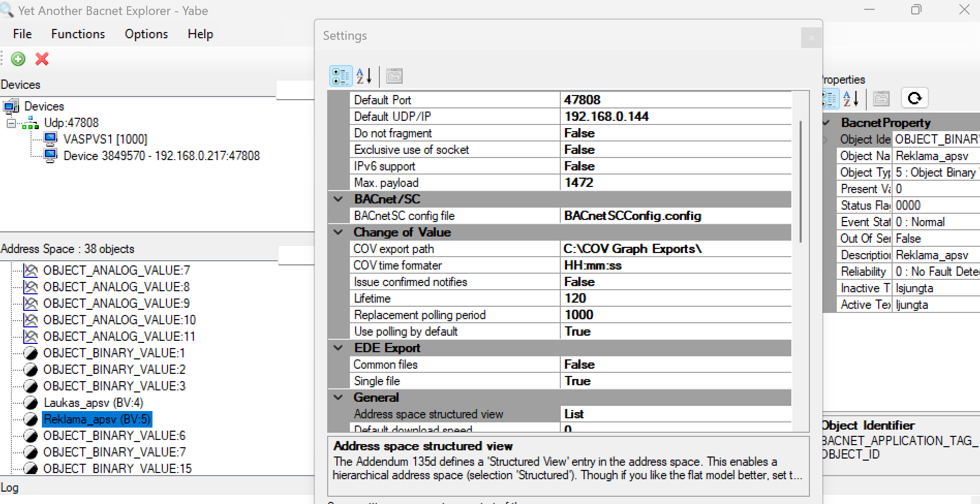Screen dimensions: 980x504
Task: Select Use polling by default True value
Action: [x=676, y=332]
